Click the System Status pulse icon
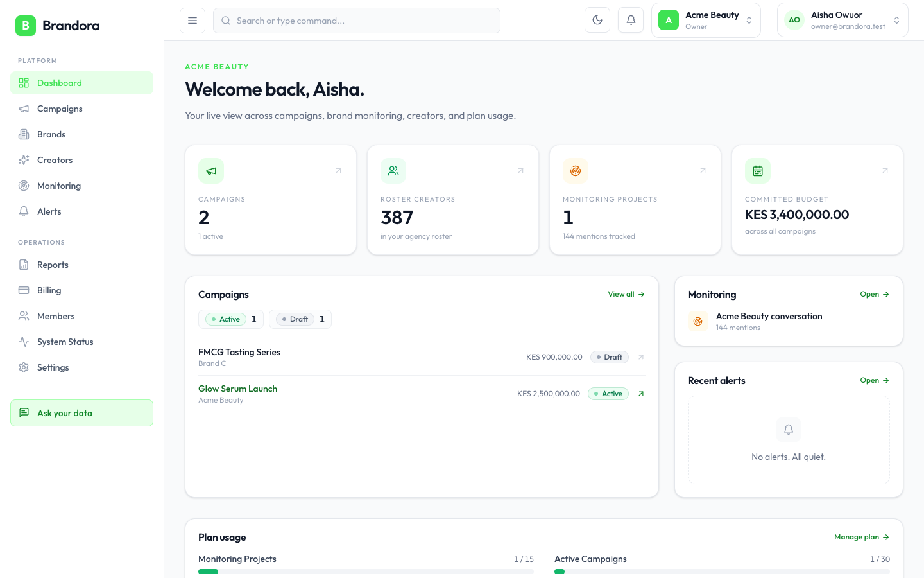The image size is (924, 578). click(24, 342)
